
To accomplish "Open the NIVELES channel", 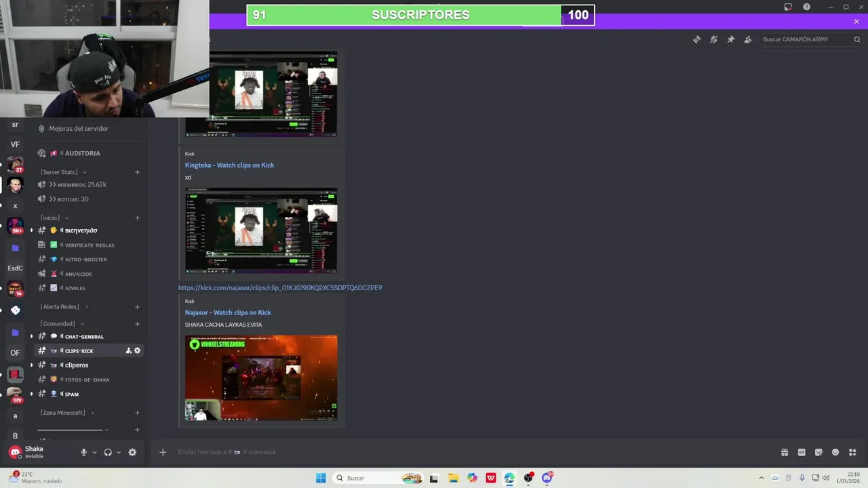I will click(75, 288).
